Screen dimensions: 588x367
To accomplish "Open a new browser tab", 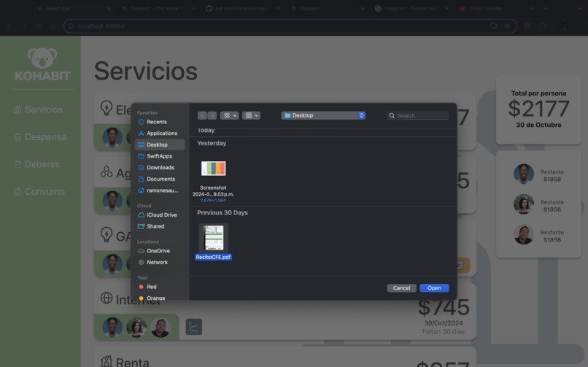I will pyautogui.click(x=546, y=8).
